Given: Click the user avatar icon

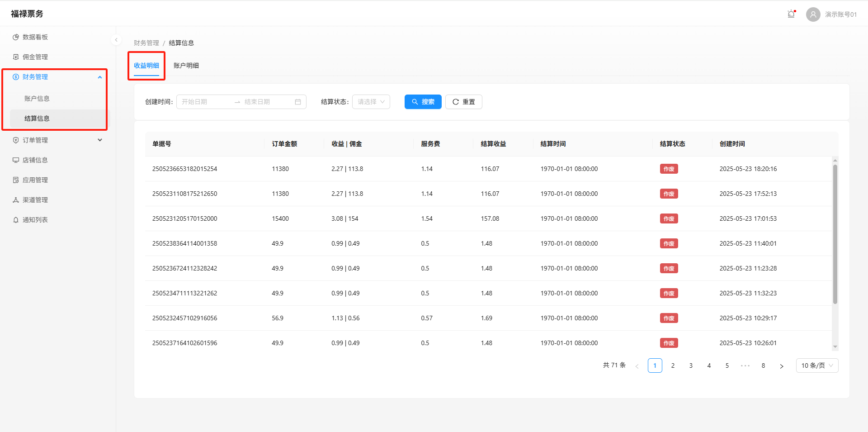Looking at the screenshot, I should pyautogui.click(x=813, y=14).
